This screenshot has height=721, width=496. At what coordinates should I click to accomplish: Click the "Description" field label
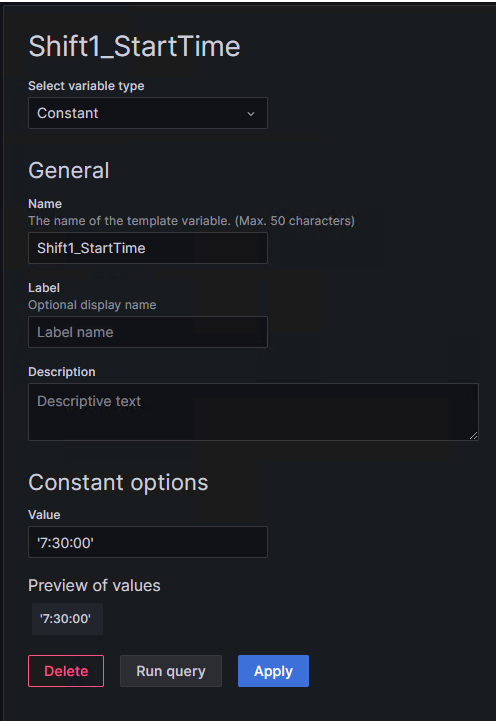coord(62,372)
